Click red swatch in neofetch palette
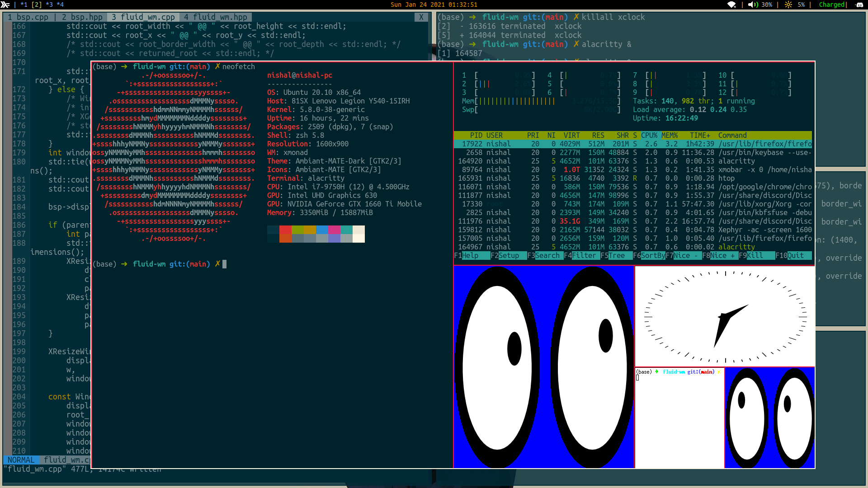The image size is (868, 488). pos(285,230)
